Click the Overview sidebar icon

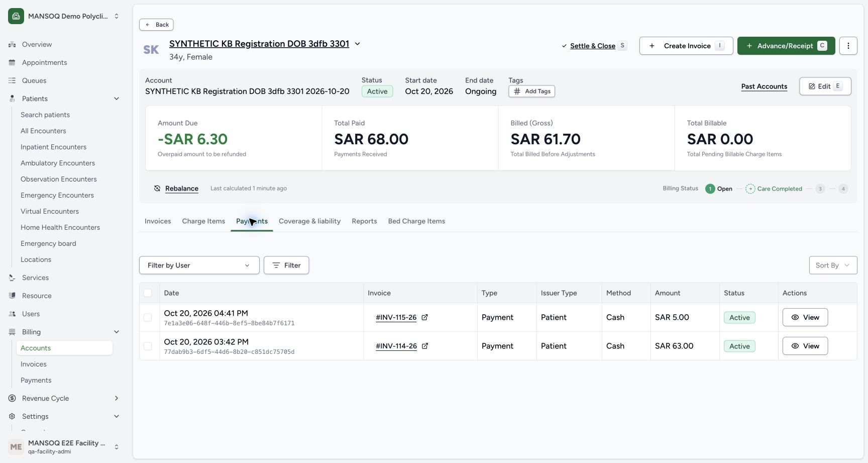click(12, 44)
